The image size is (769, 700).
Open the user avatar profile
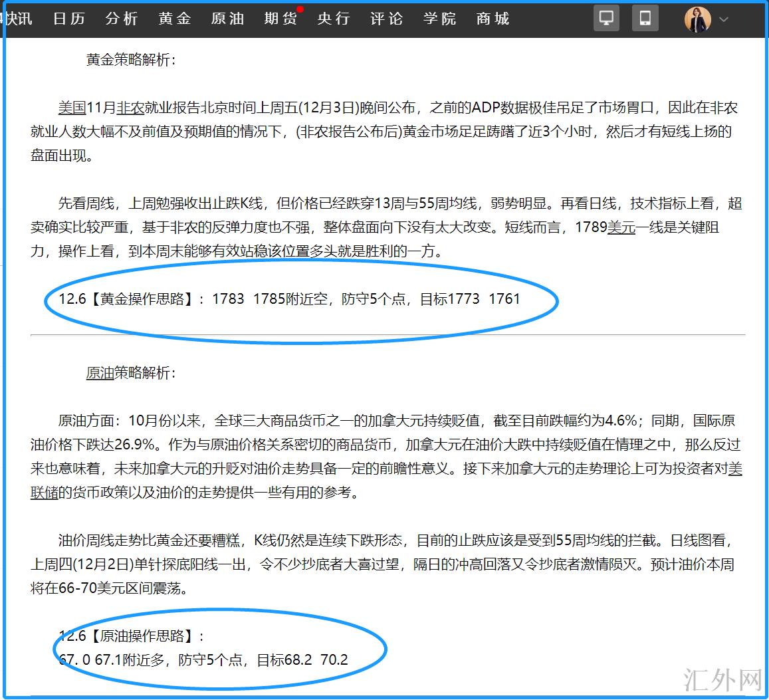[697, 19]
